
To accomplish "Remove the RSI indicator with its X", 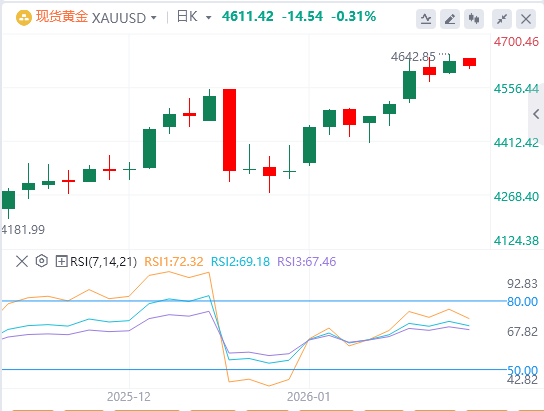I will (22, 261).
